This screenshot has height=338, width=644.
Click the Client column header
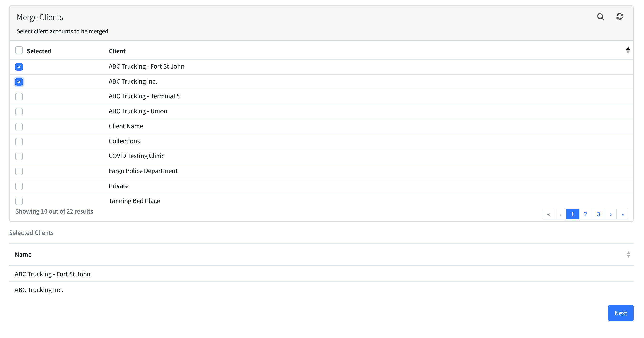point(117,51)
